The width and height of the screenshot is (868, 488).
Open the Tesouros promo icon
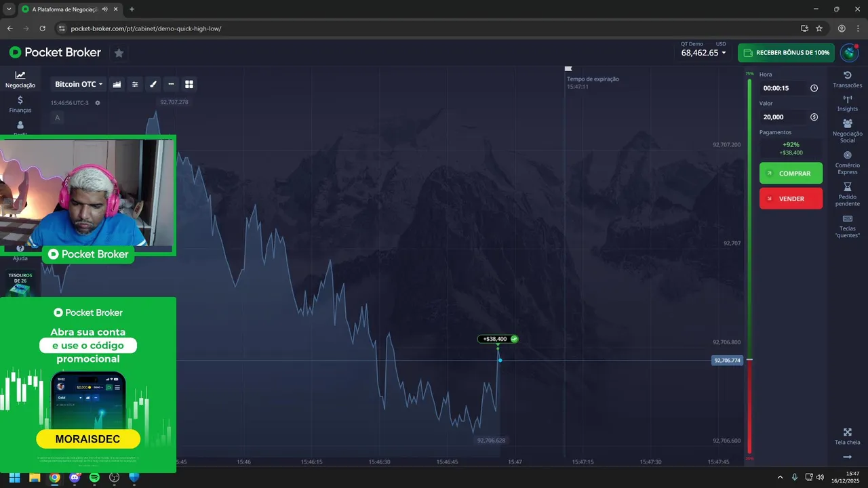20,284
